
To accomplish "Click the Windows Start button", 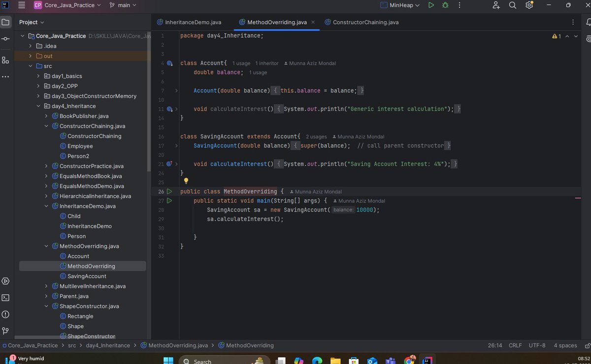I will pyautogui.click(x=168, y=361).
